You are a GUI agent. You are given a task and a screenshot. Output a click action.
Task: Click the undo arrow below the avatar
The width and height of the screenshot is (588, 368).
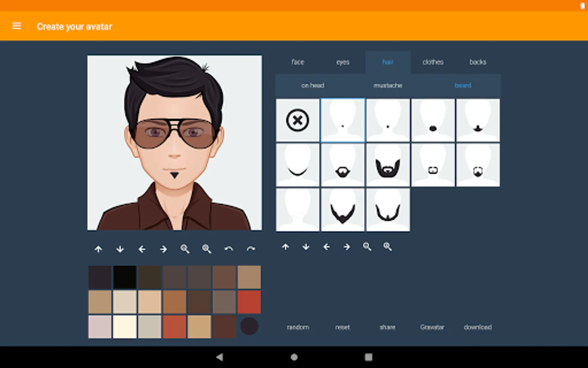tap(229, 249)
